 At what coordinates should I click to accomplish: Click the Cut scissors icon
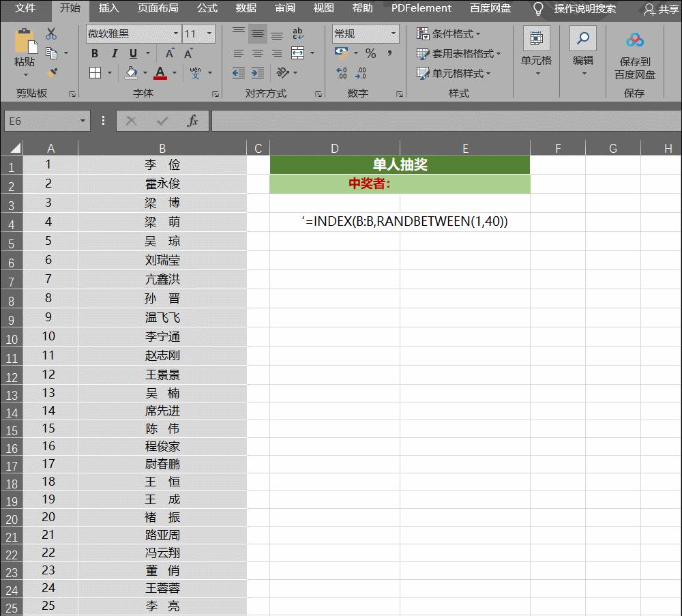coord(50,32)
